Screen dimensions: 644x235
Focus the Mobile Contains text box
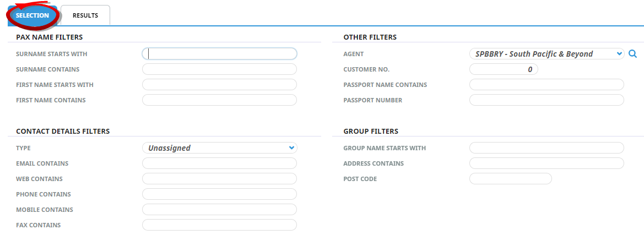(219, 210)
